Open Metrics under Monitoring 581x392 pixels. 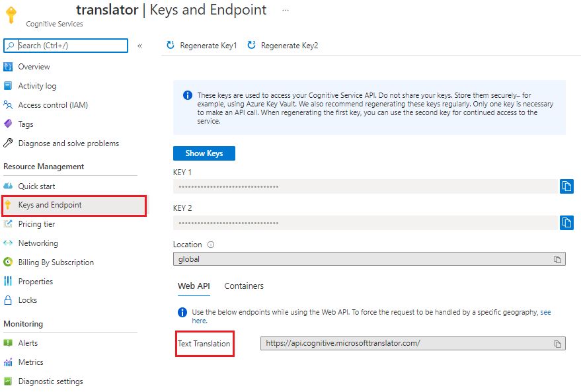[32, 362]
